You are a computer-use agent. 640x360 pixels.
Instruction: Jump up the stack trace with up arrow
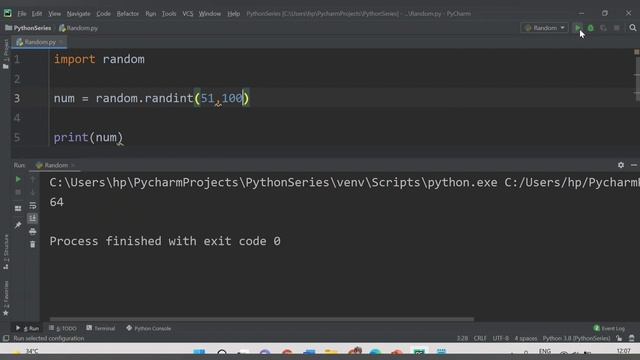tap(33, 179)
